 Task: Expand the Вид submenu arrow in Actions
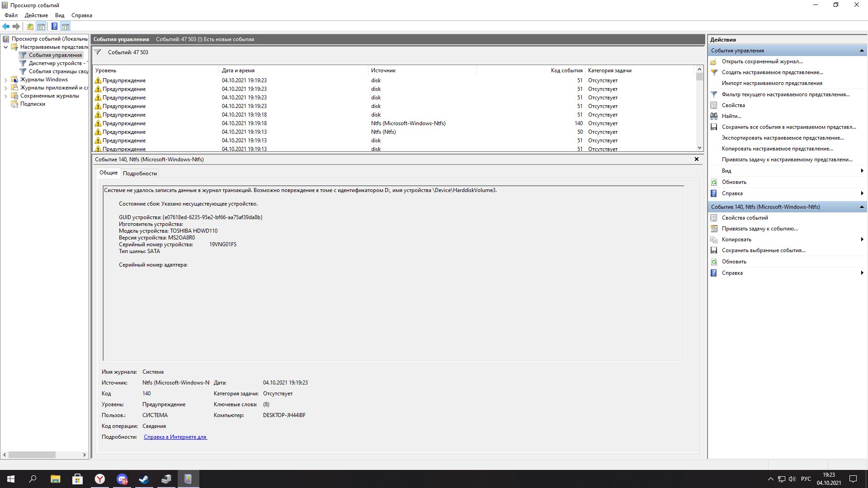click(862, 171)
